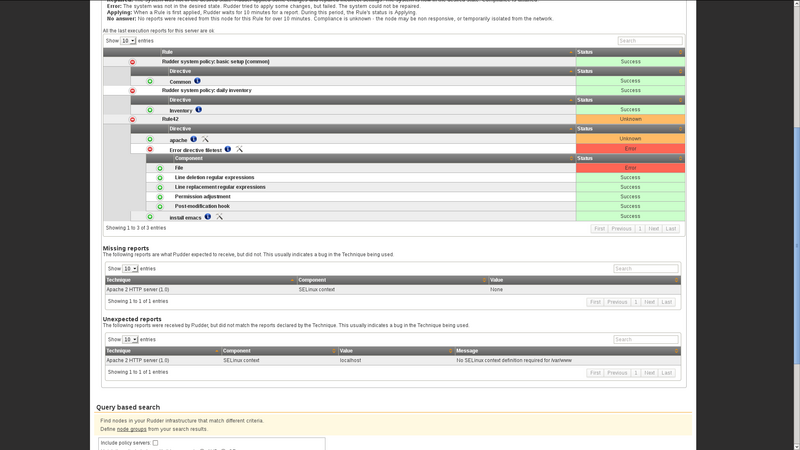Open info icon next to apache directive
Image resolution: width=800 pixels, height=450 pixels.
tap(193, 139)
